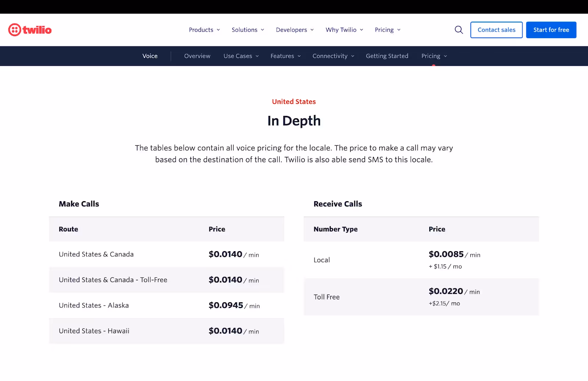Screen dimensions: 588x381
Task: Select United States & Canada - Toll-Free row
Action: pyautogui.click(x=166, y=280)
